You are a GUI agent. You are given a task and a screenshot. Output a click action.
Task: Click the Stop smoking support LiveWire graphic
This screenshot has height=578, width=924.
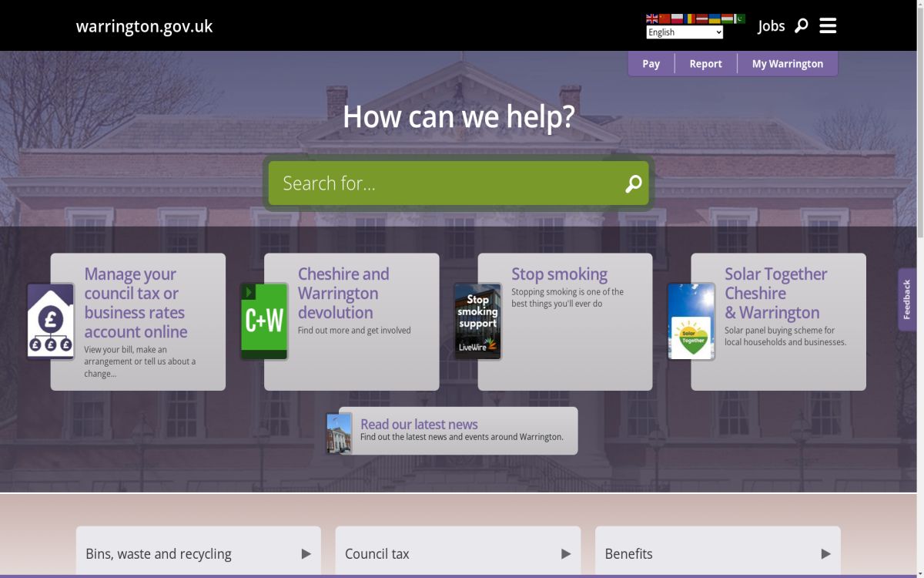tap(477, 320)
